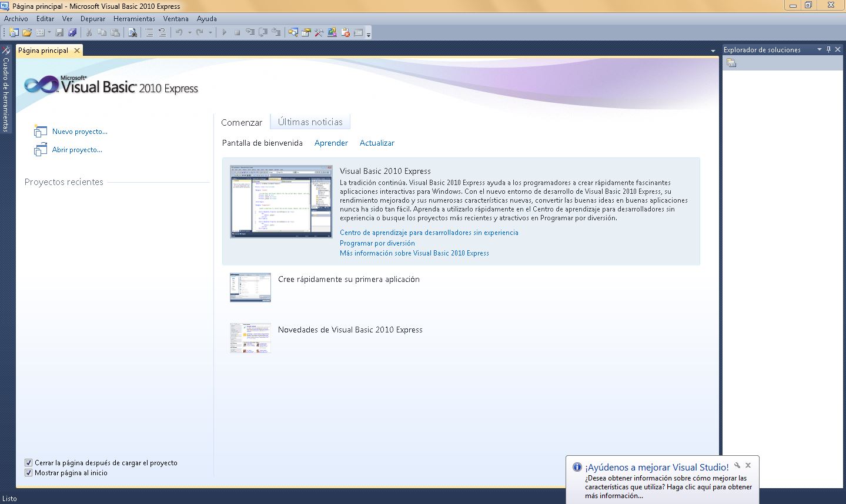Open the Properties Window toolbar icon
The height and width of the screenshot is (504, 846).
(306, 33)
